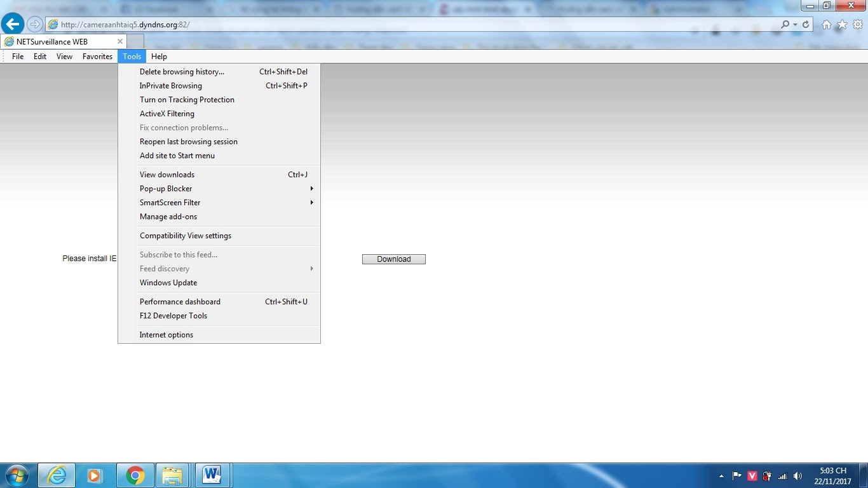Screen dimensions: 868x488
Task: Click Internet Explorer taskbar icon
Action: [x=57, y=475]
